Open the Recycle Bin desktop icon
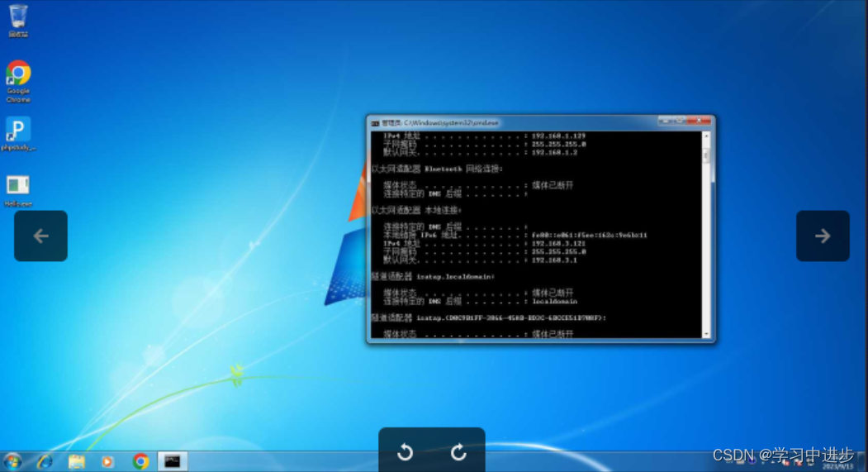Screen dimensions: 868x472 point(18,21)
